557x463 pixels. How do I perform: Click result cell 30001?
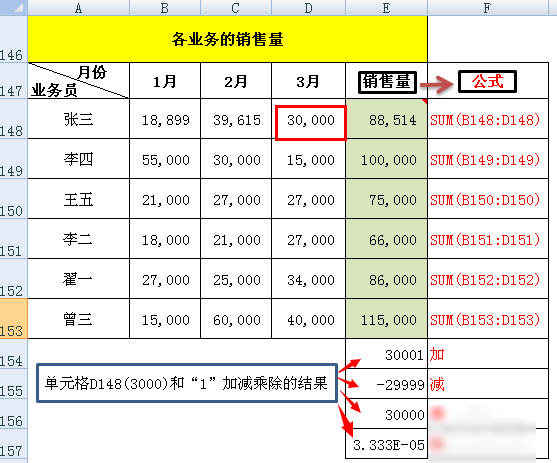(x=386, y=354)
